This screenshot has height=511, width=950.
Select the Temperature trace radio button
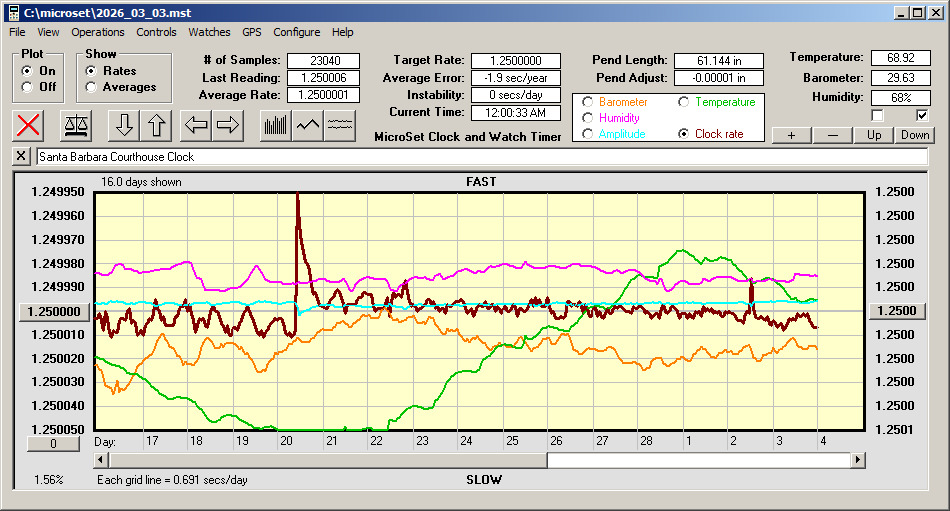pyautogui.click(x=684, y=102)
